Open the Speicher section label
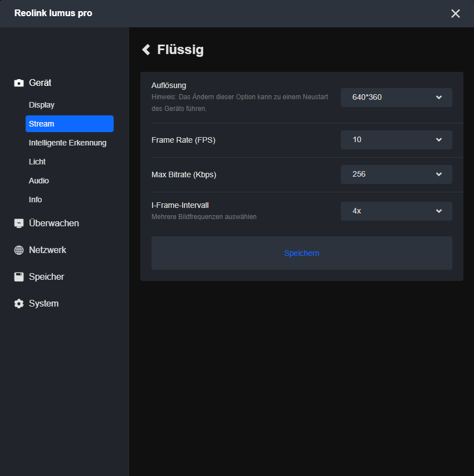The image size is (474, 476). pos(46,277)
